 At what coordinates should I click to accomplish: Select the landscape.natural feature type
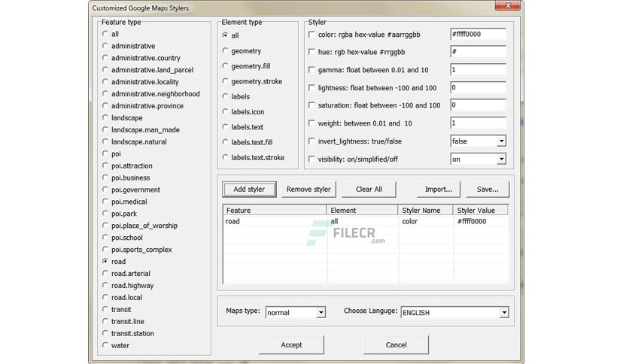tap(105, 141)
